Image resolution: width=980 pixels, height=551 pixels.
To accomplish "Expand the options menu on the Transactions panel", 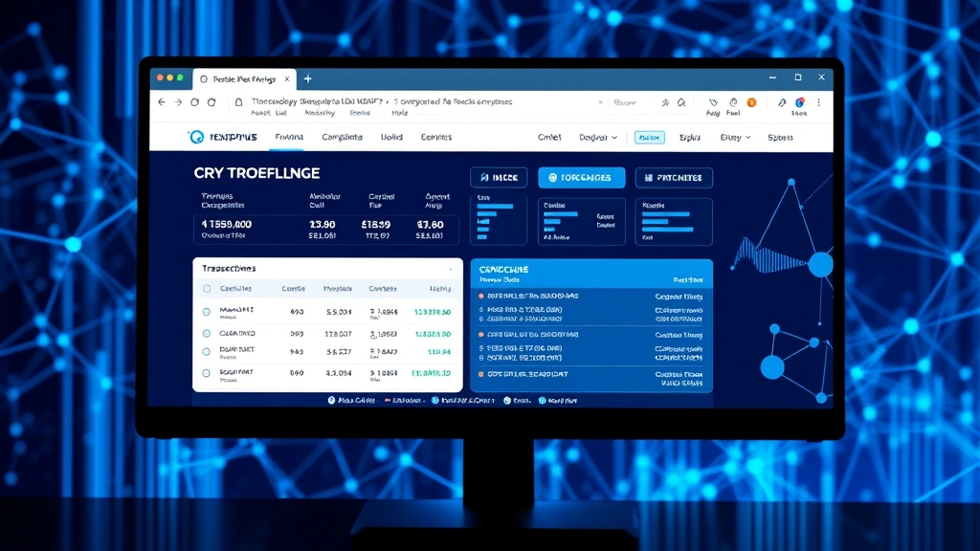I will pyautogui.click(x=451, y=269).
